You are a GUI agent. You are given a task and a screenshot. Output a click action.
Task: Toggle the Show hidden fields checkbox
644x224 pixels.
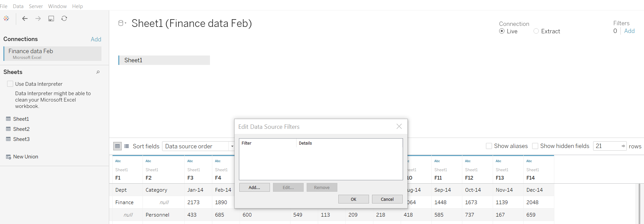point(535,146)
